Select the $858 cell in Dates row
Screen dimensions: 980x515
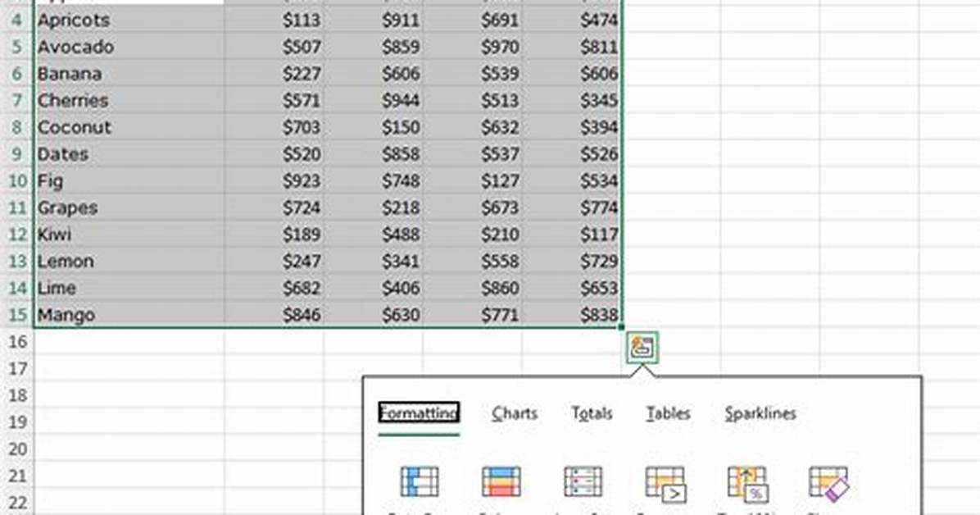point(374,154)
